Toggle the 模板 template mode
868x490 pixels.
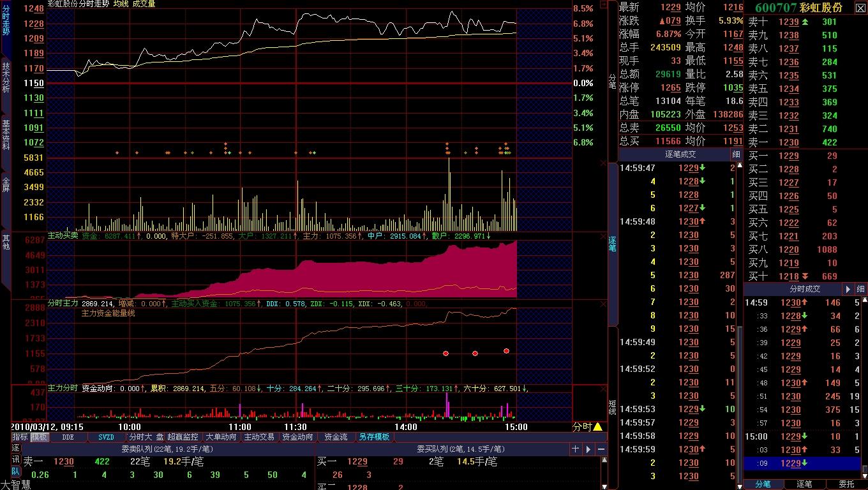click(x=40, y=437)
